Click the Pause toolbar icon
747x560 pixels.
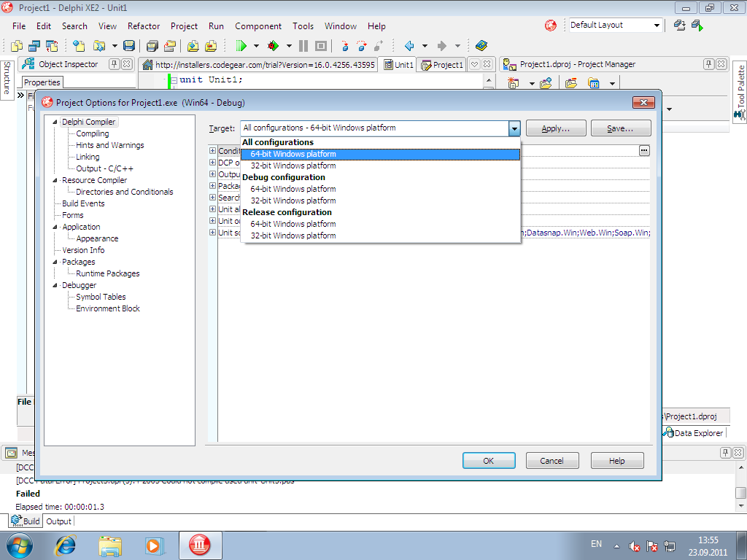303,46
